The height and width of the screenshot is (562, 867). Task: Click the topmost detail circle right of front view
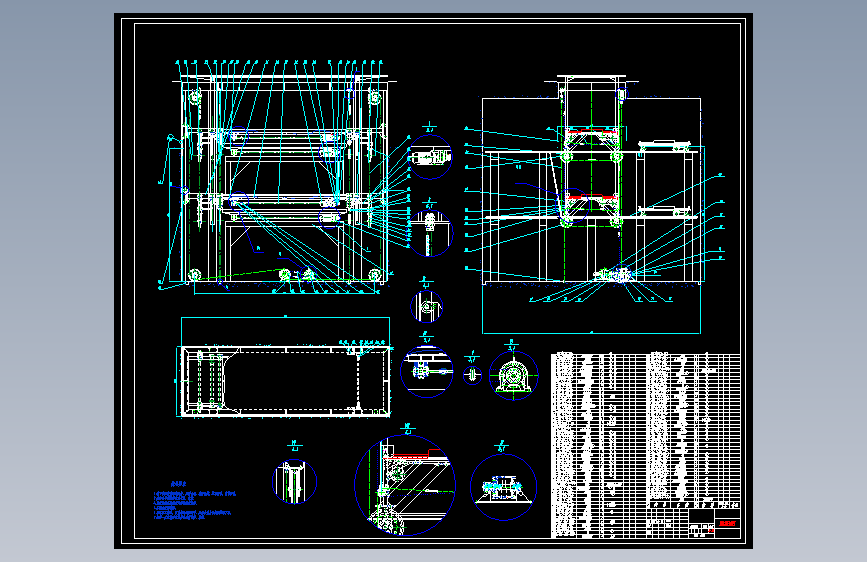pos(430,157)
